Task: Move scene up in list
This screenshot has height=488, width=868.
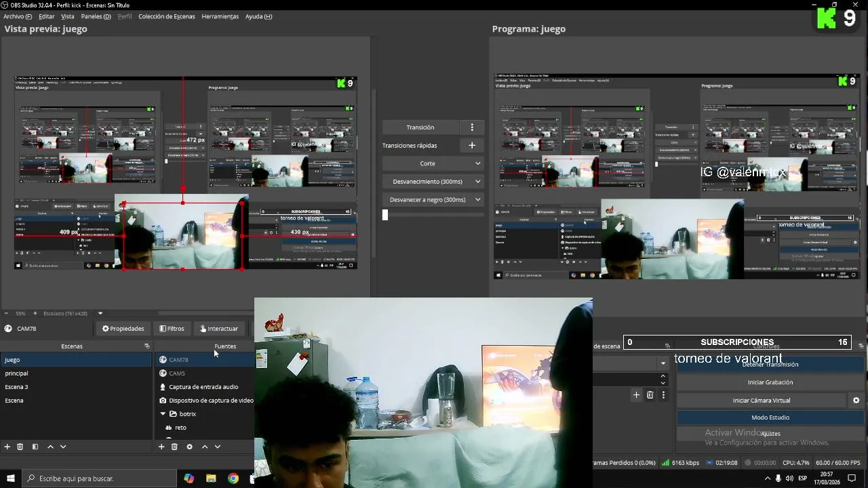Action: tap(50, 447)
